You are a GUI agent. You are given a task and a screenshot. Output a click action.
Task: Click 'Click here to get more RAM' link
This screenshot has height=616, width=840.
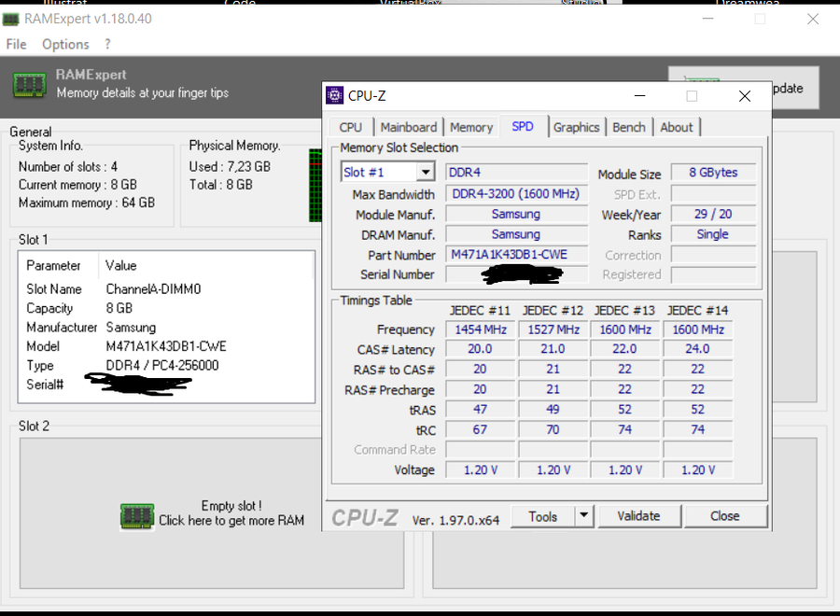coord(231,521)
